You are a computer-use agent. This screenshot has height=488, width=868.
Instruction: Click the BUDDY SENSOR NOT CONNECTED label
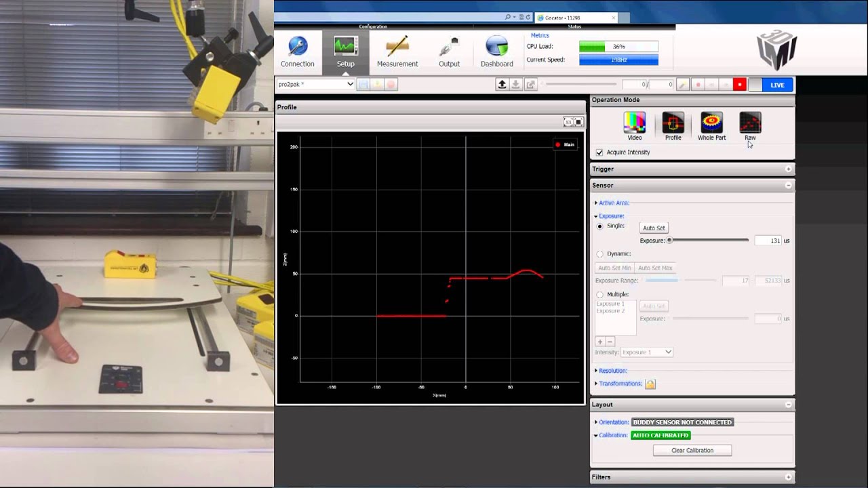[x=682, y=422]
